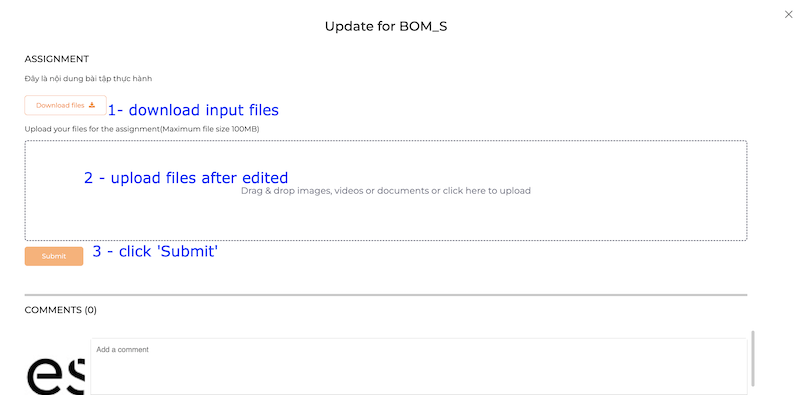This screenshot has width=800, height=395.
Task: Click the Download files button
Action: 65,105
